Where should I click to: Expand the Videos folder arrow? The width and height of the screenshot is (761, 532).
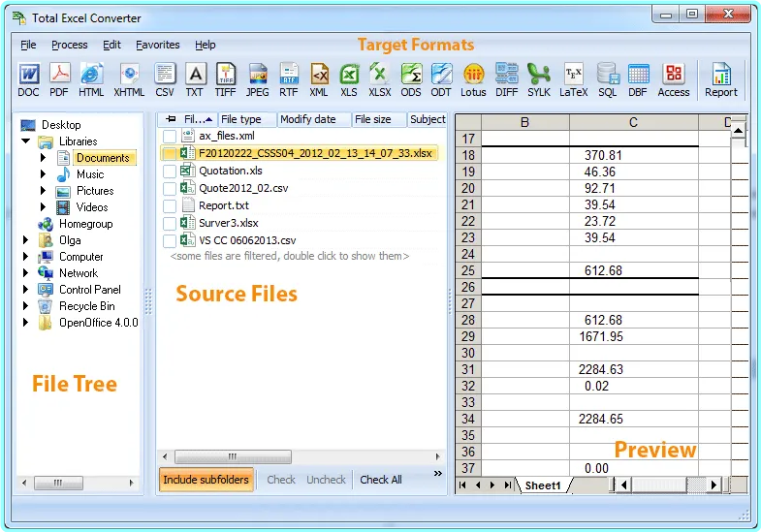(43, 207)
